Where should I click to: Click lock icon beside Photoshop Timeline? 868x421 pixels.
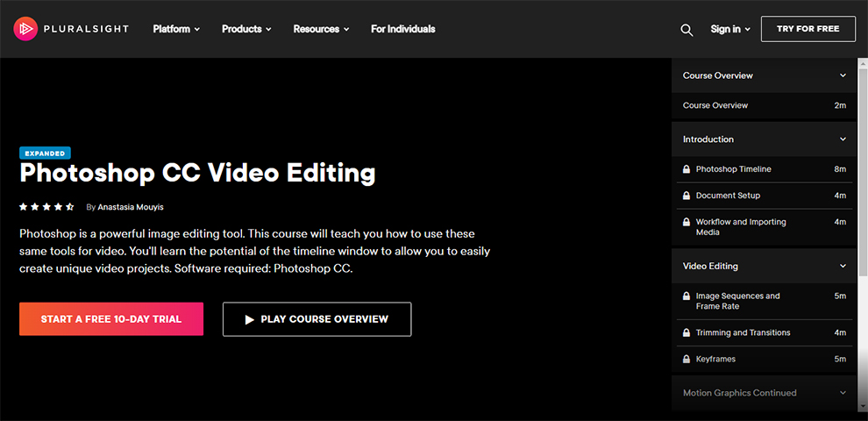click(x=687, y=169)
